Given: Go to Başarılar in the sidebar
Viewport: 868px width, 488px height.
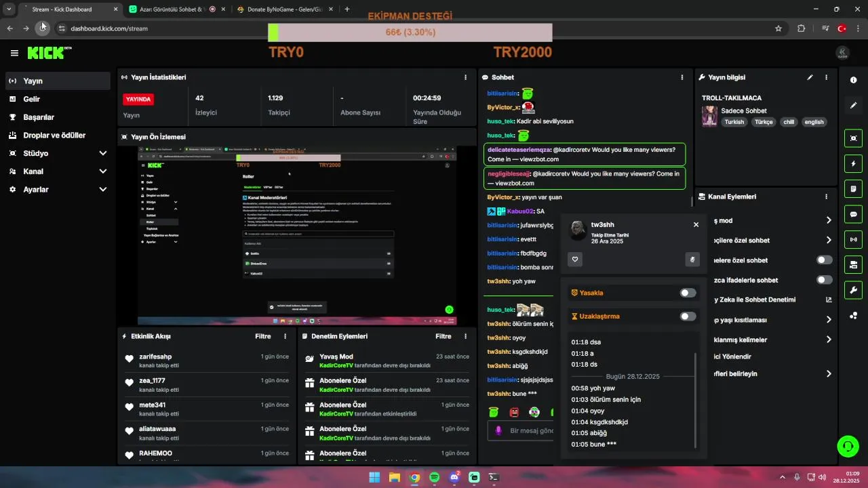Looking at the screenshot, I should 57,117.
